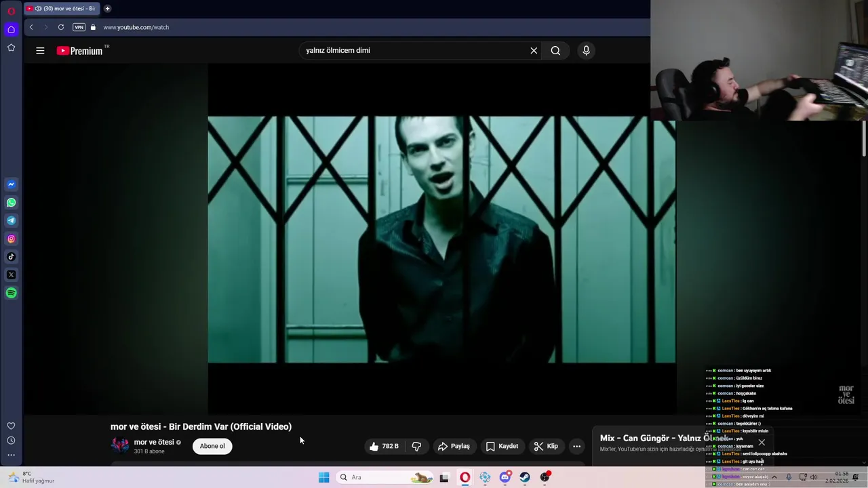Open TikTok in Opera sidebar
This screenshot has width=868, height=488.
[x=11, y=257]
